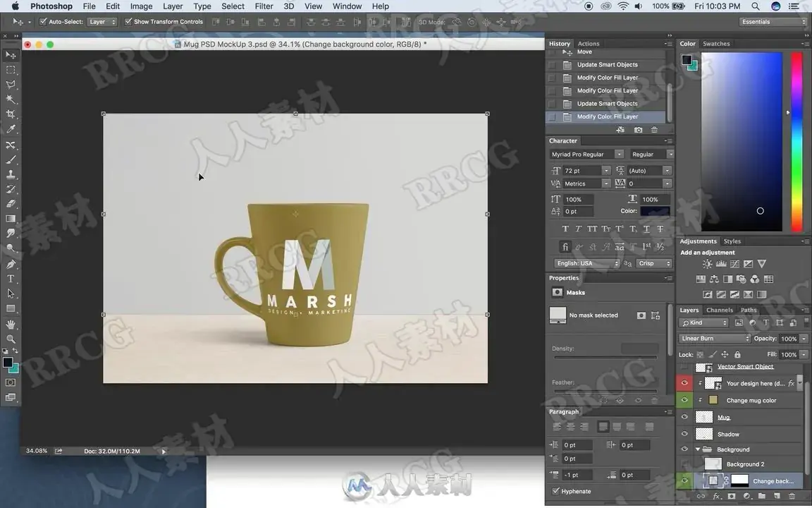Open the English: USA language dropdown

click(586, 263)
